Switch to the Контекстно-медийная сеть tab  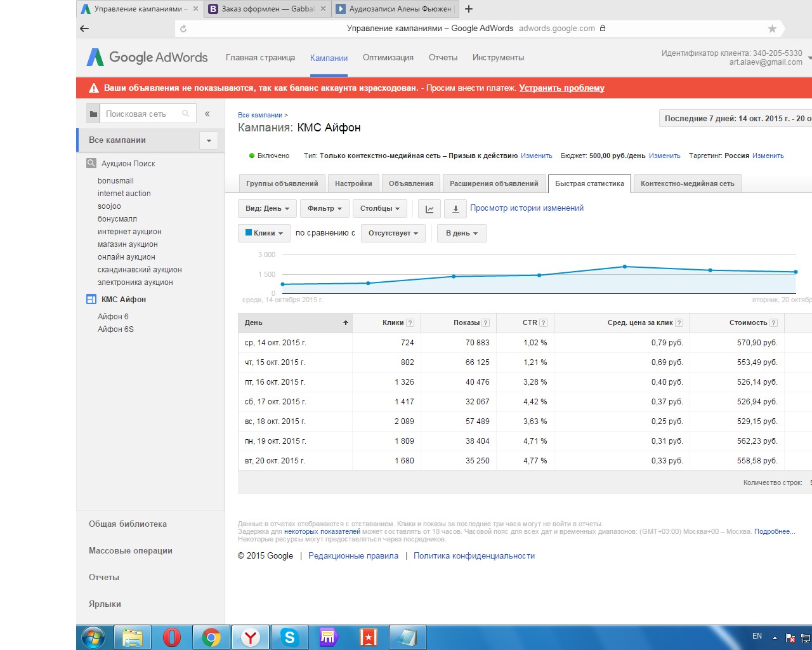pos(688,183)
